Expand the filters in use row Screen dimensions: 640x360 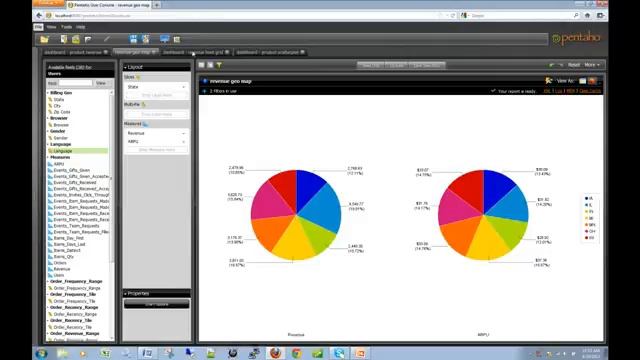[205, 91]
